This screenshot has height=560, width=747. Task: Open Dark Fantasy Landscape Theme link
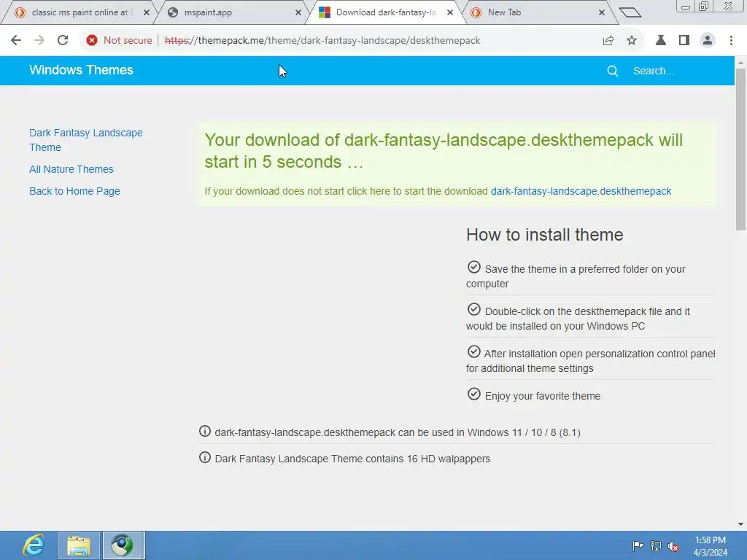click(86, 140)
